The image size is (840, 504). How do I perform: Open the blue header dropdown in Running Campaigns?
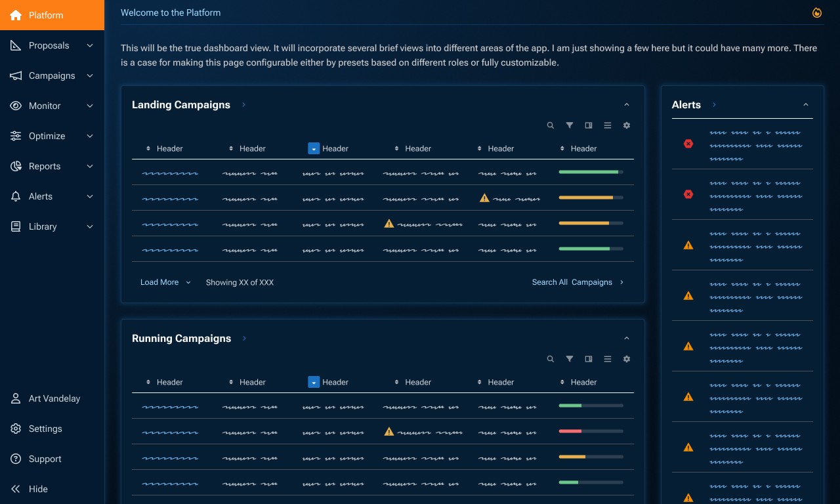click(x=314, y=383)
